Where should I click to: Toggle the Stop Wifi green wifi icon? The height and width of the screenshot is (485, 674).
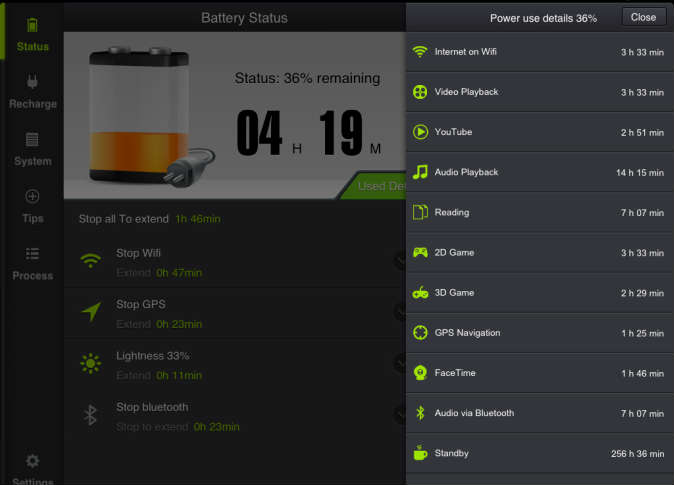click(x=90, y=260)
